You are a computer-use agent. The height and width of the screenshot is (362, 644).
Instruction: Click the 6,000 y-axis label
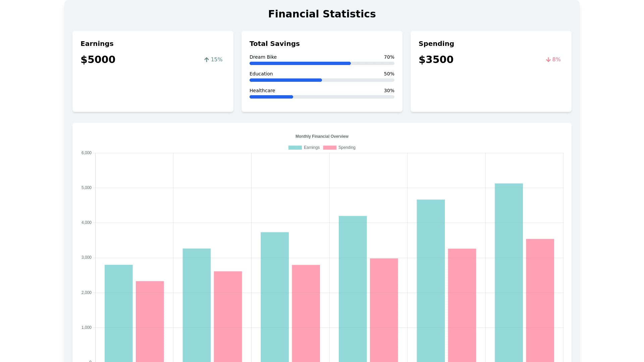coord(86,153)
